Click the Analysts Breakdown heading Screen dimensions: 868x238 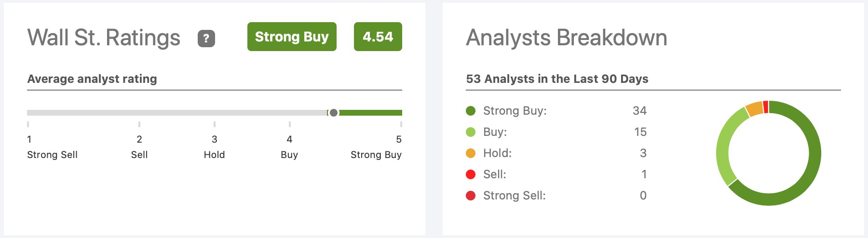coord(567,38)
